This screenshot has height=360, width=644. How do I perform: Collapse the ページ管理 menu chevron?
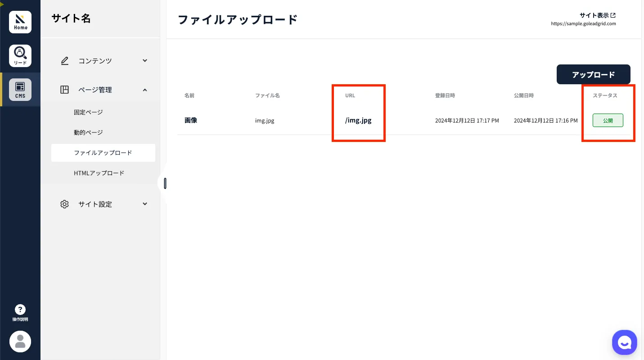pyautogui.click(x=145, y=90)
